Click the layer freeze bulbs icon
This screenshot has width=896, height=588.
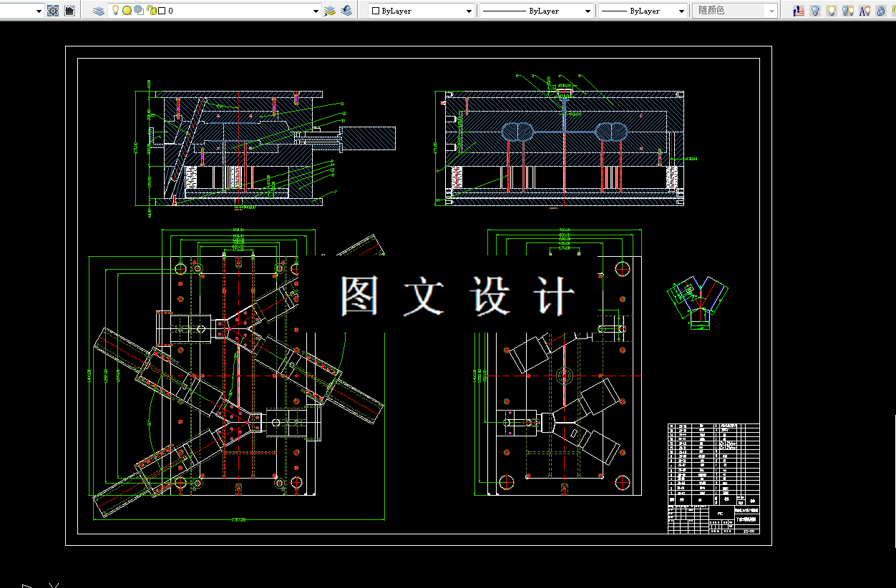848,11
